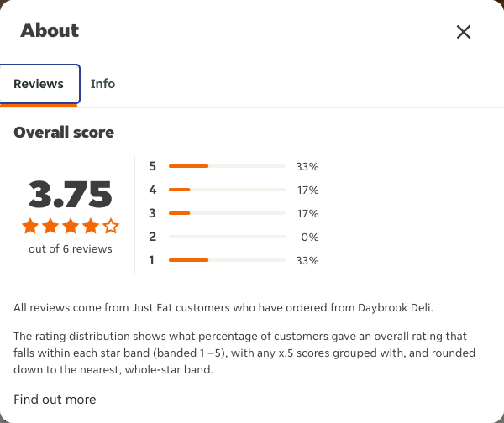Click the third filled orange star
This screenshot has height=423, width=504.
click(71, 226)
